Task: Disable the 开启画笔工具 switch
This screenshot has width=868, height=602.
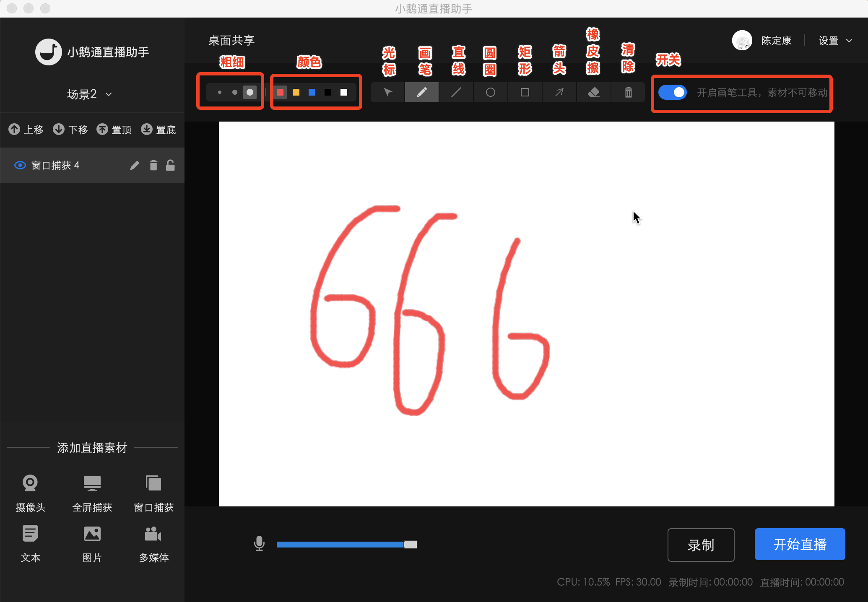Action: click(672, 92)
